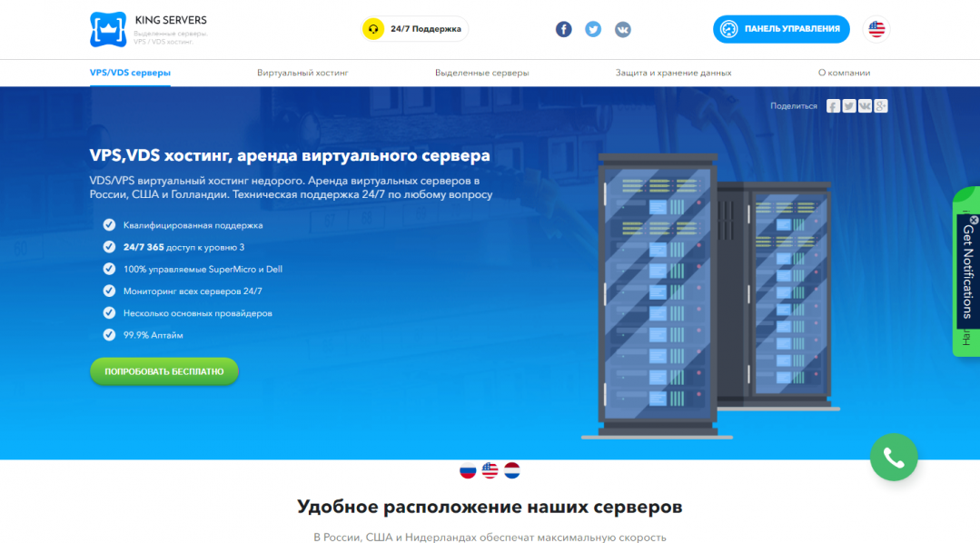This screenshot has width=980, height=543.
Task: Click the Поделиться label
Action: click(794, 106)
